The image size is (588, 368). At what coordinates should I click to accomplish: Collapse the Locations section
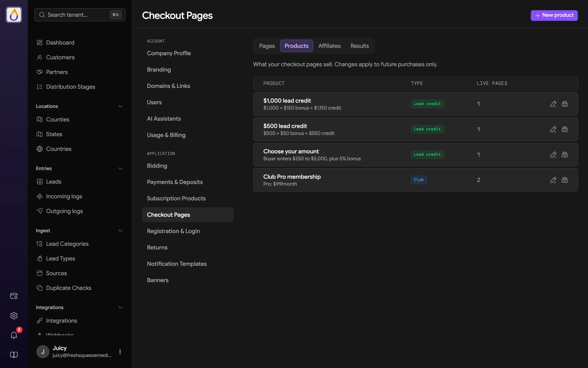[x=120, y=106]
